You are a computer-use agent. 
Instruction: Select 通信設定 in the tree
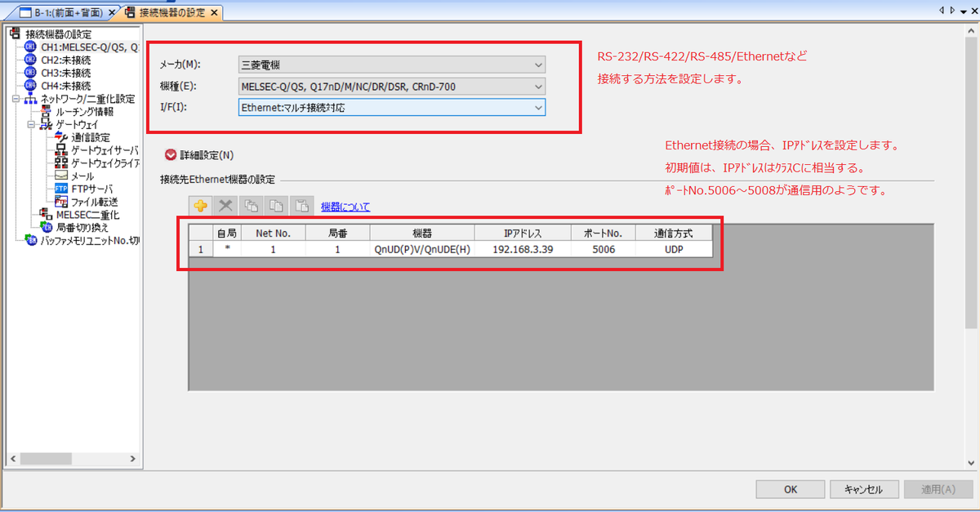pyautogui.click(x=90, y=137)
